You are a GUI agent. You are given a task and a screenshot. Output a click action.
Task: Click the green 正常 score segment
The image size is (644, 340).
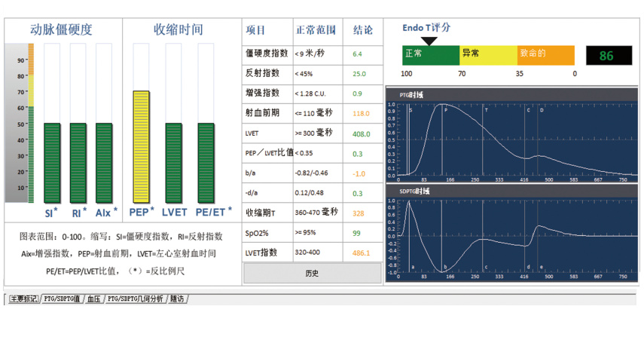(430, 55)
